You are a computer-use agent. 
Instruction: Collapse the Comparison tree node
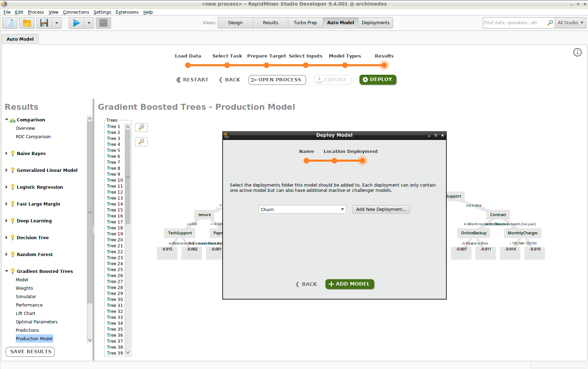[x=6, y=120]
